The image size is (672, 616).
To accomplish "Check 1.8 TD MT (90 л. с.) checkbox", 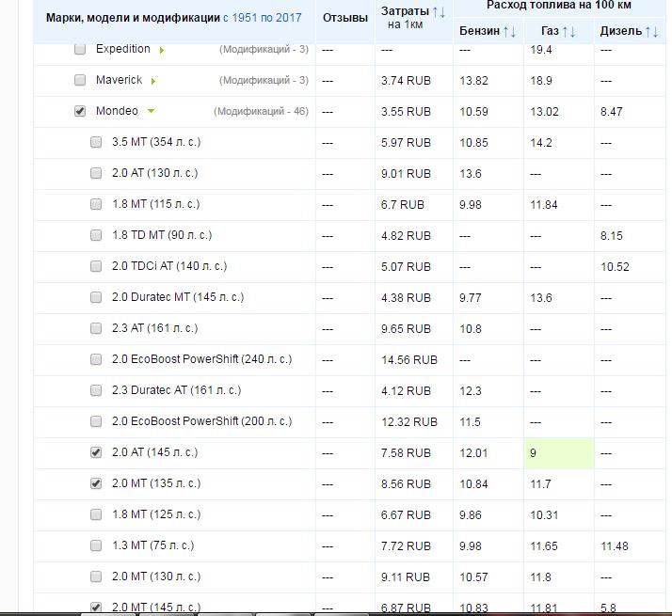I will [x=96, y=235].
